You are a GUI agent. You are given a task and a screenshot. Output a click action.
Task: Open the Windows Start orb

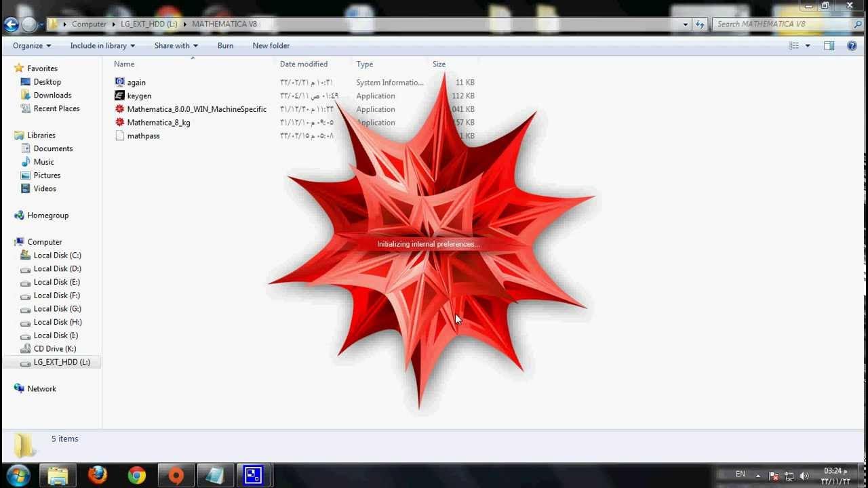point(18,475)
